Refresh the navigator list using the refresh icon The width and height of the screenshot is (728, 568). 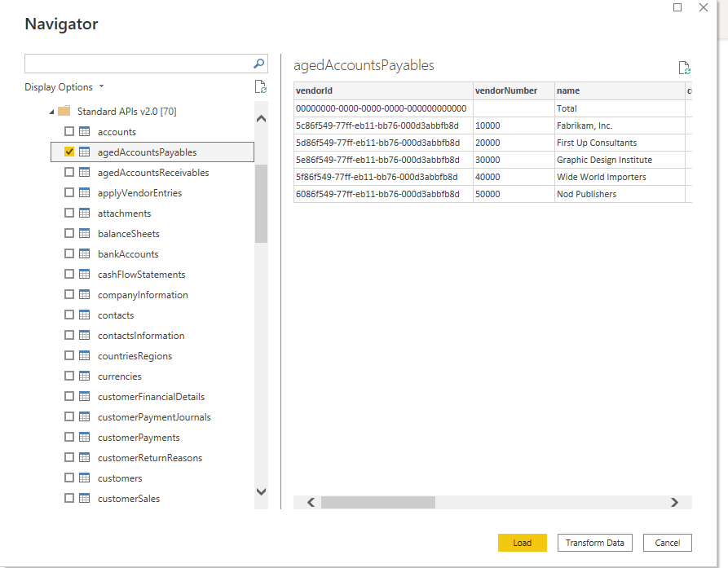[x=260, y=86]
